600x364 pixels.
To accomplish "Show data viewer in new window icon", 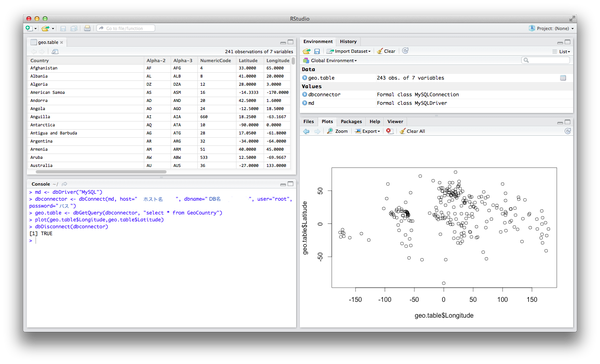I will 55,51.
